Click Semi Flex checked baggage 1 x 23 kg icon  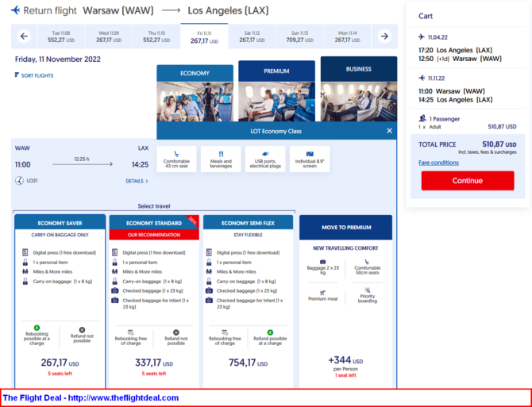tap(209, 290)
